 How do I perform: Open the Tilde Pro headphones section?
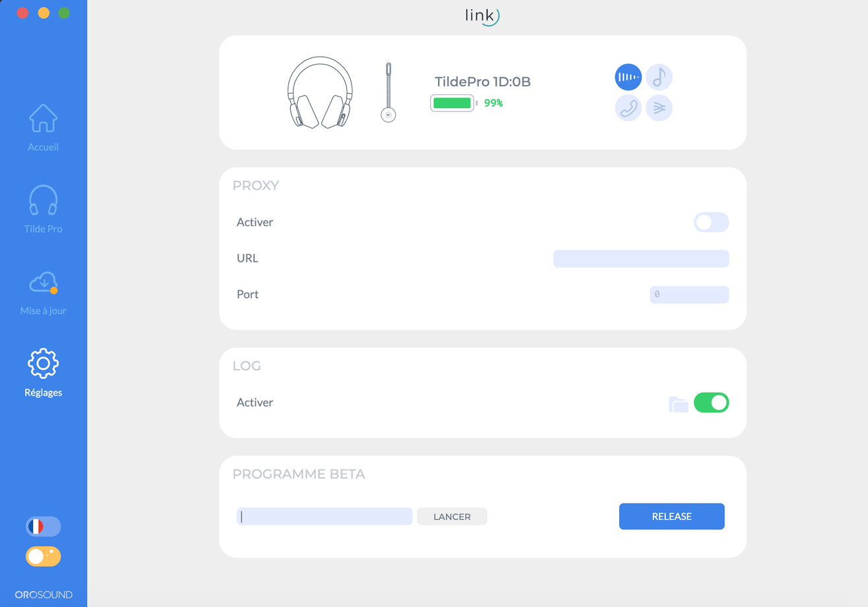point(43,209)
